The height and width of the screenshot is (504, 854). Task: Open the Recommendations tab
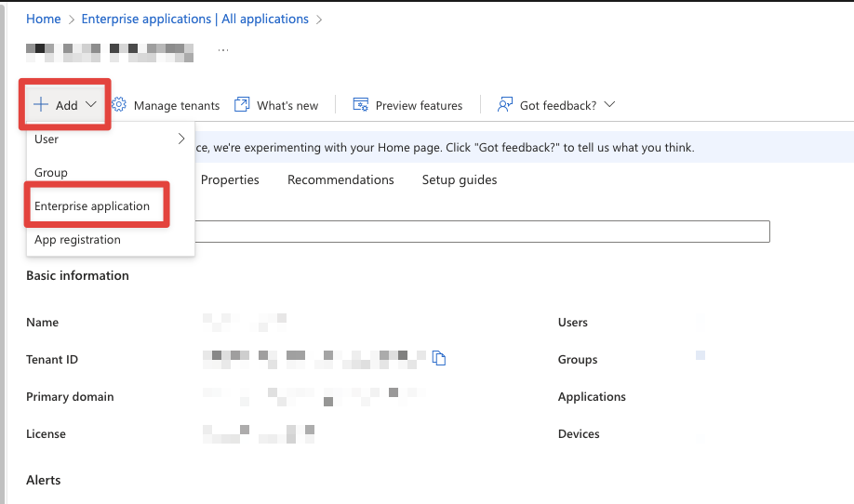coord(340,179)
